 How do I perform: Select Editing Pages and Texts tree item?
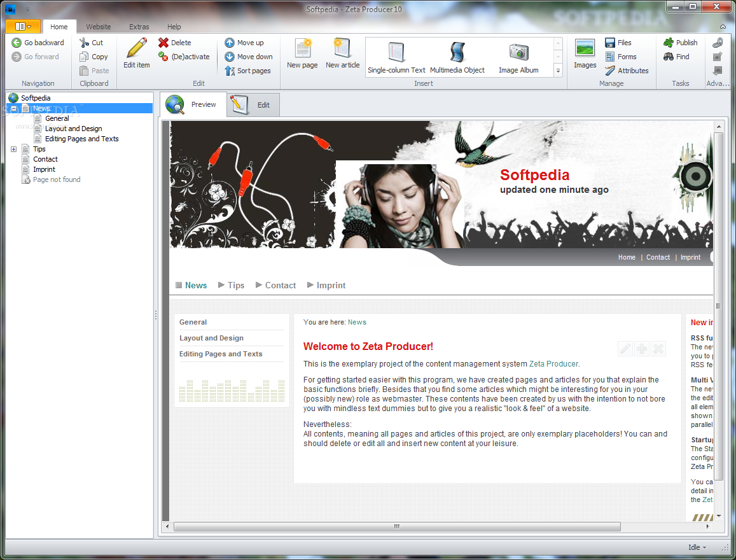click(x=81, y=139)
